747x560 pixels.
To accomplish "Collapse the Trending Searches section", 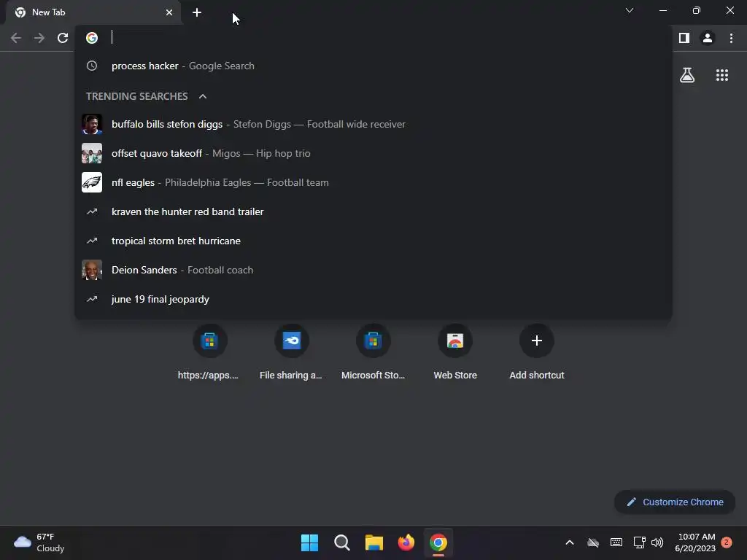I will tap(203, 96).
